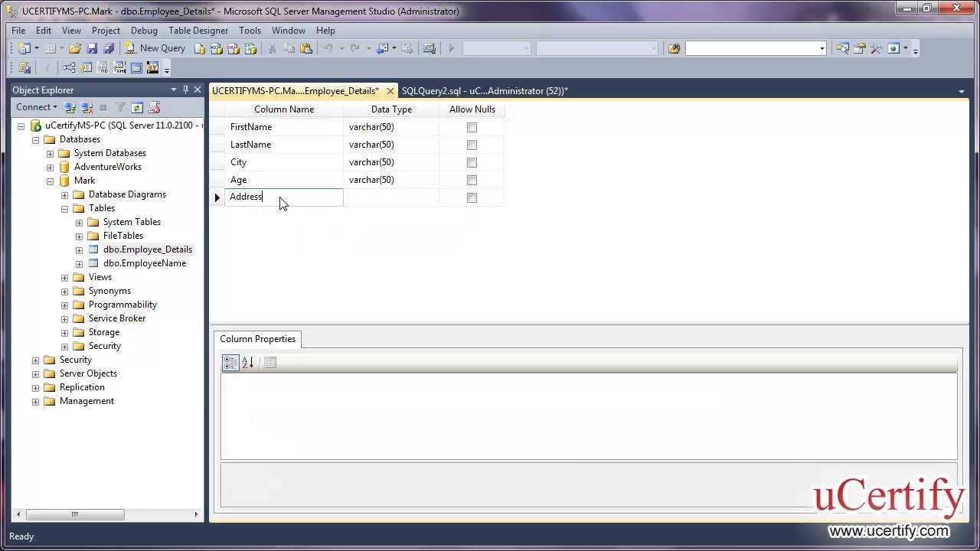Screen dimensions: 980x551
Task: Select the Server Objects folder
Action: coord(88,373)
